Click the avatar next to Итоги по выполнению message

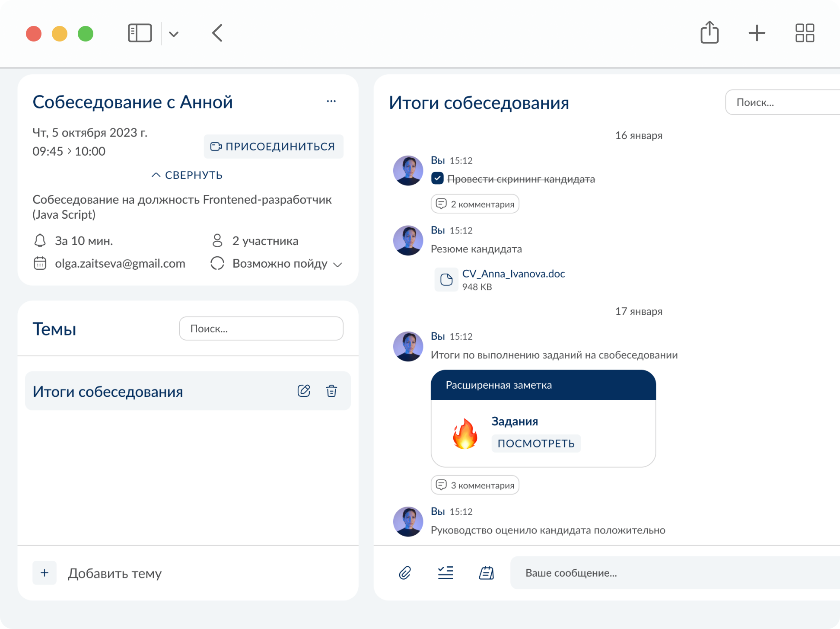[x=408, y=347]
